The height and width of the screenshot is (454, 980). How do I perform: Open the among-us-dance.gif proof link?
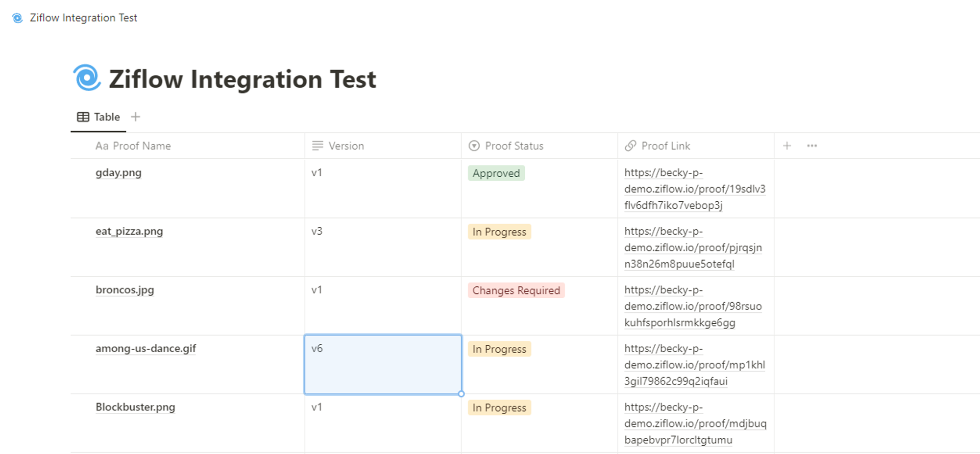pyautogui.click(x=695, y=365)
